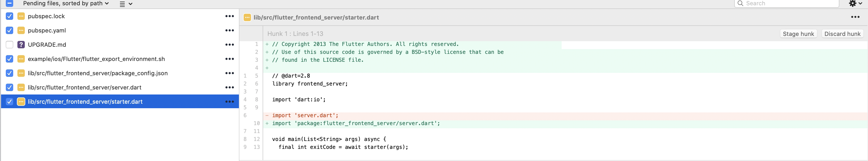The image size is (868, 161).
Task: Open the diff header three-dot menu
Action: [x=855, y=17]
